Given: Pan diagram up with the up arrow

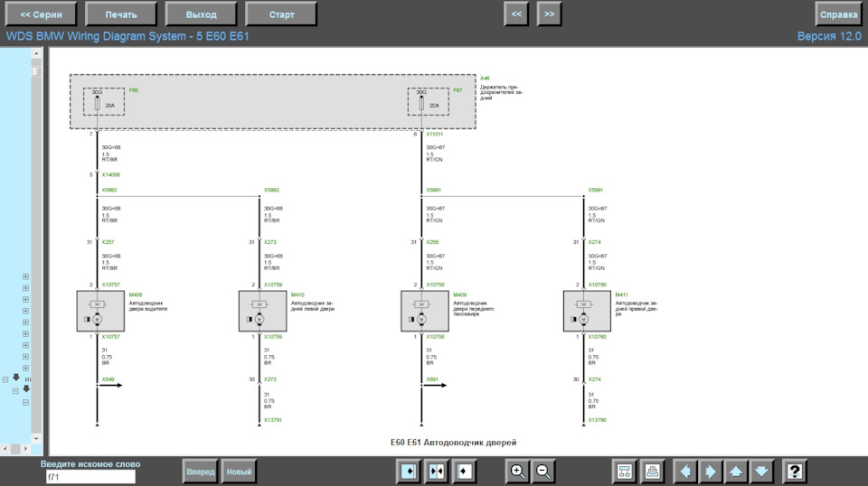Looking at the screenshot, I should point(736,471).
